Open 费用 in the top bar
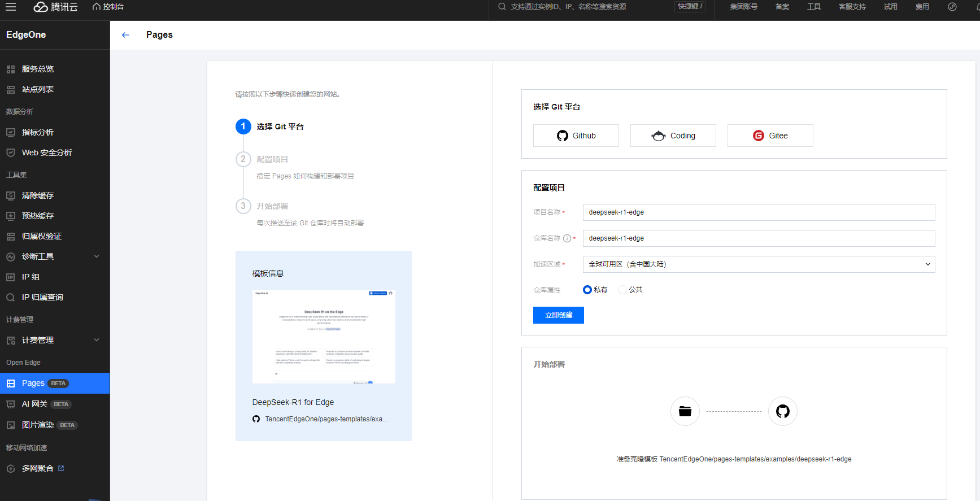 922,7
